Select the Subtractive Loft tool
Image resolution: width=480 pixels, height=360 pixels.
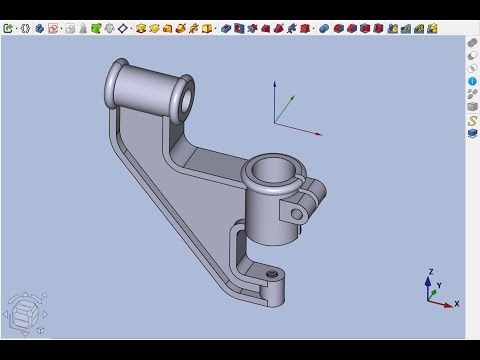[x=266, y=29]
